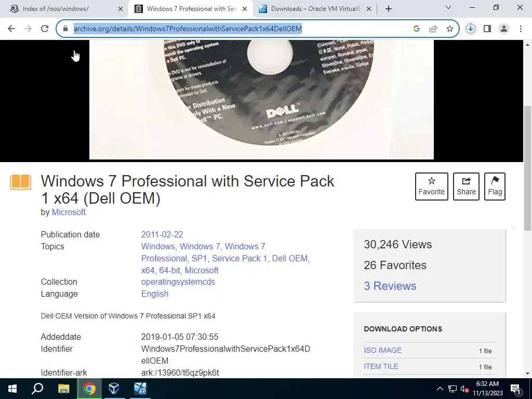Open a new browser tab
Viewport: 532px width, 399px height.
click(389, 9)
